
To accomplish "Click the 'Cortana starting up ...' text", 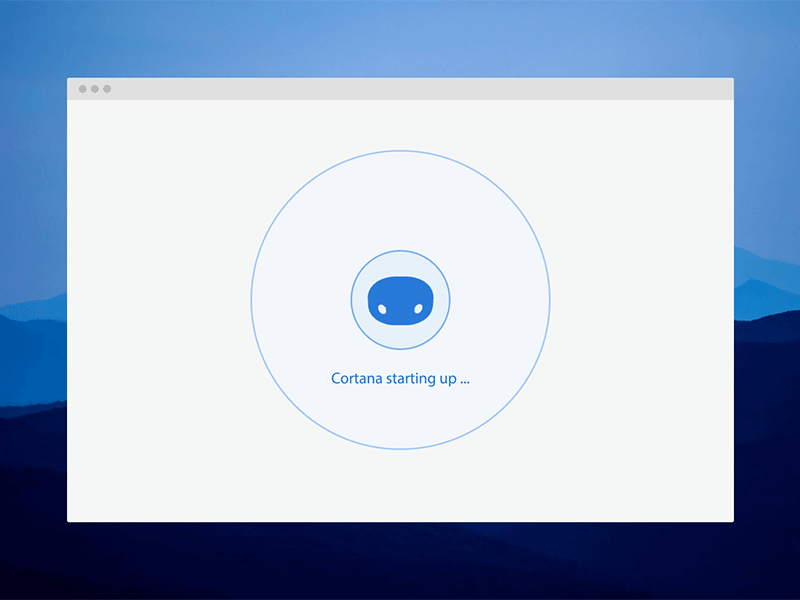I will 400,378.
